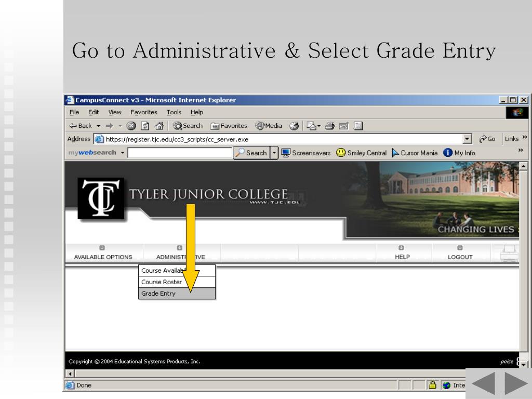The image size is (532, 399).
Task: Click the Back arrow button
Action: tap(81, 126)
